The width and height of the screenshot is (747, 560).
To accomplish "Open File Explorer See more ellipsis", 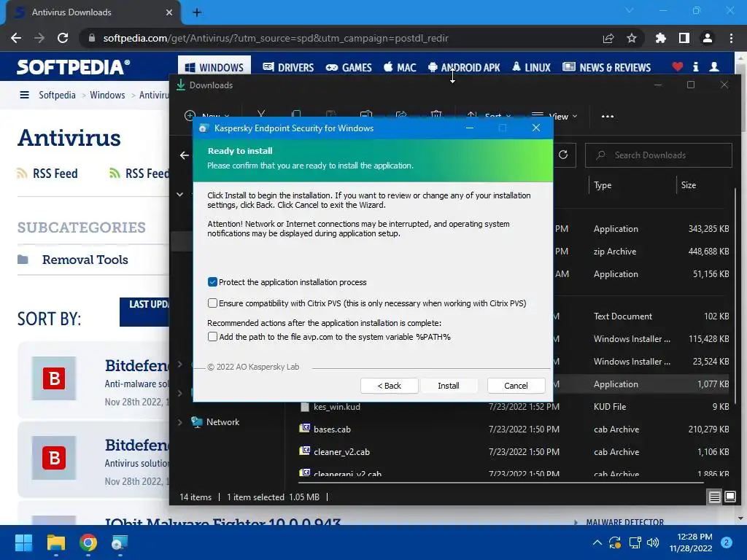I will [608, 116].
